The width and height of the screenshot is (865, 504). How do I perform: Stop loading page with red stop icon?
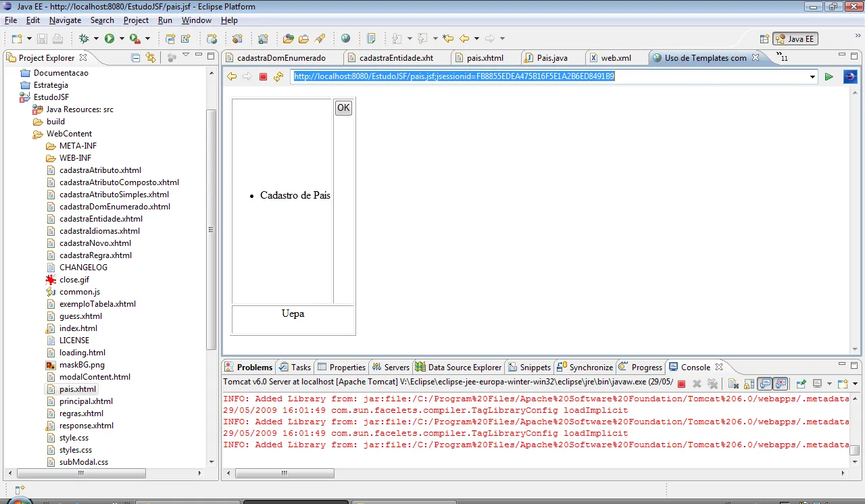(x=264, y=77)
